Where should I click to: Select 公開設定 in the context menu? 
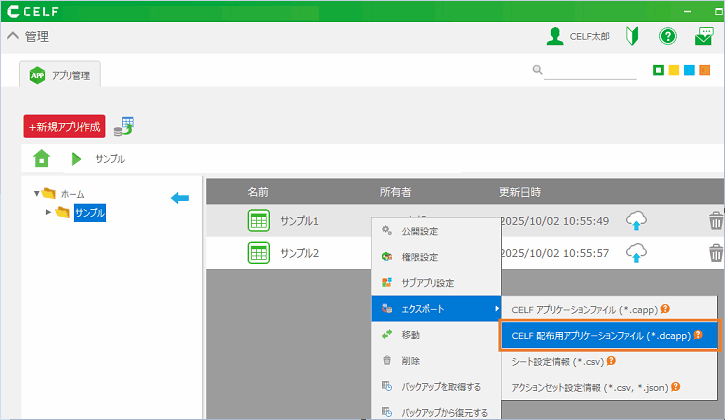click(x=419, y=231)
